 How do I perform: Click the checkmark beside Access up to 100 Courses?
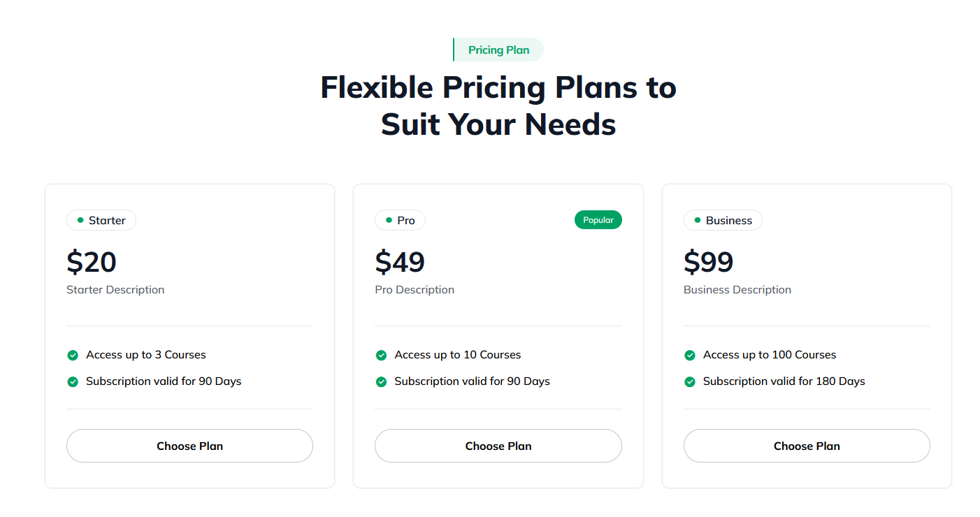(x=690, y=355)
